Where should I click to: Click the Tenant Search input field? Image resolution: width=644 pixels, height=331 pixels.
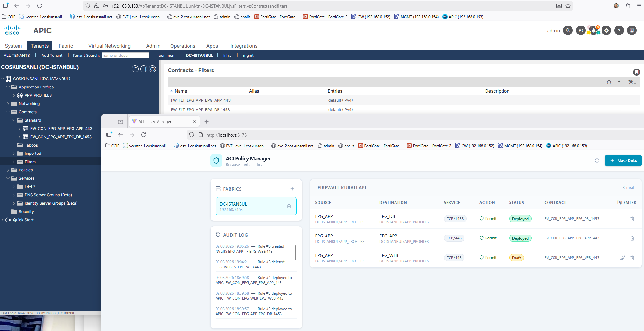point(125,56)
